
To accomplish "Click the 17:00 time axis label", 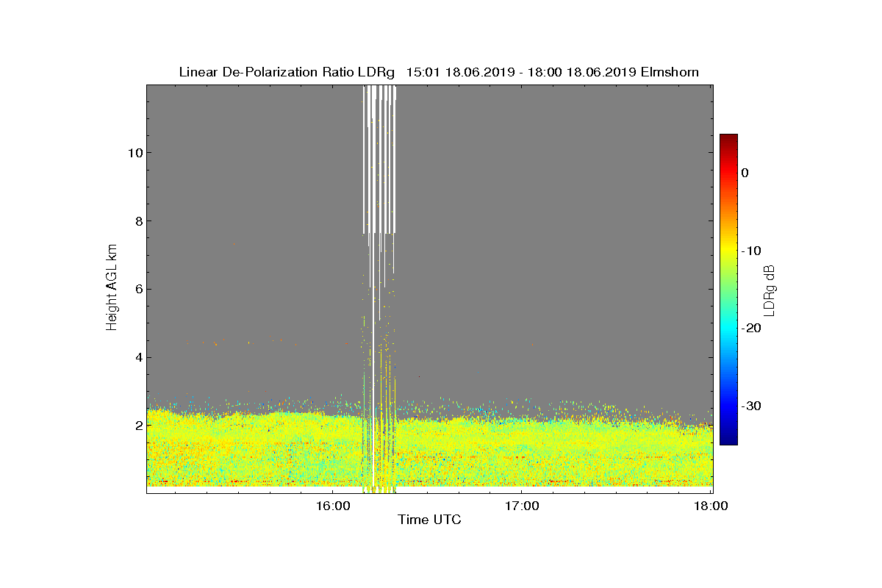I will point(522,506).
